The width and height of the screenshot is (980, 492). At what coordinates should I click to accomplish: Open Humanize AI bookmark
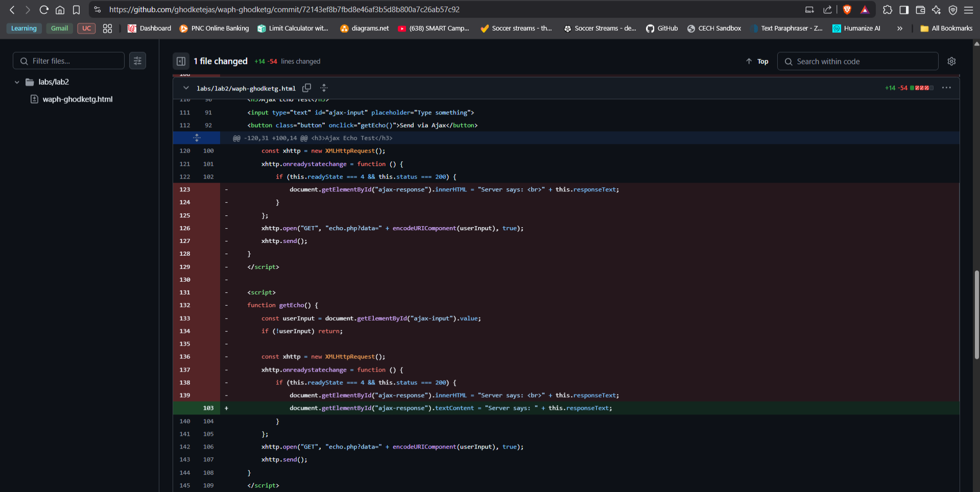[856, 29]
